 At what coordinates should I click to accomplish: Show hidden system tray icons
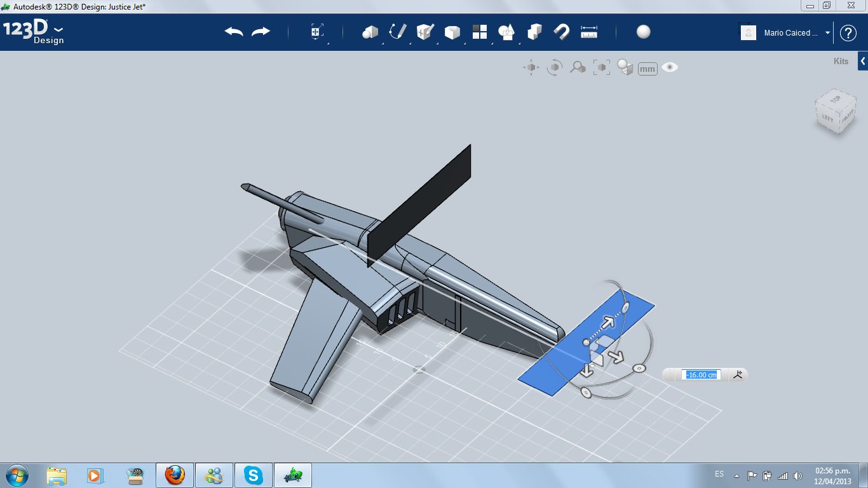(736, 475)
